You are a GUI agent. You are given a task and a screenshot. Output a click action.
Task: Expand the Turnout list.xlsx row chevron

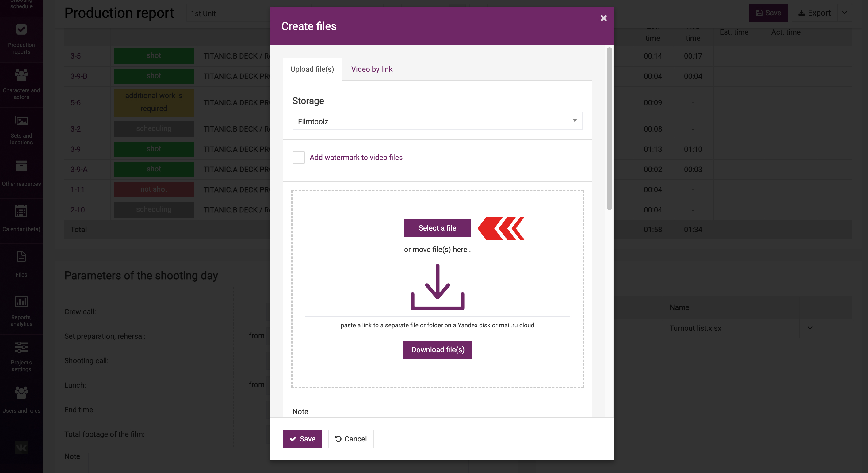click(x=810, y=328)
